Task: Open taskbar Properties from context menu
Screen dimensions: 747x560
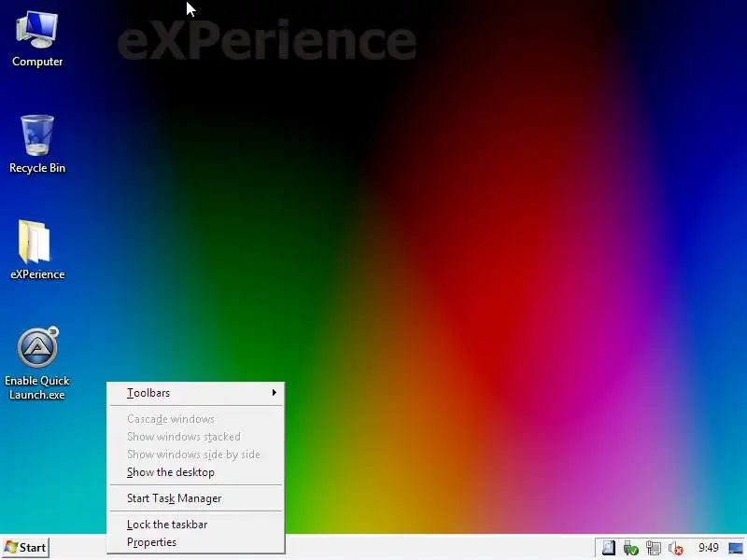Action: (196, 542)
